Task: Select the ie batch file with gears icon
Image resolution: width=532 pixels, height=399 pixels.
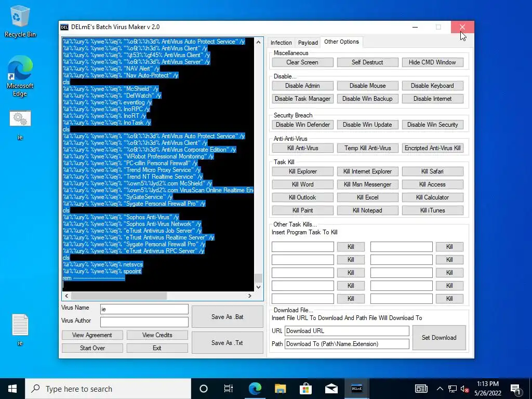Action: 20,125
